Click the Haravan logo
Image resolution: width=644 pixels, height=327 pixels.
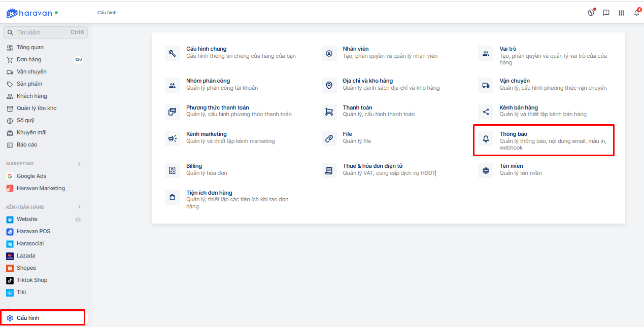coord(29,13)
